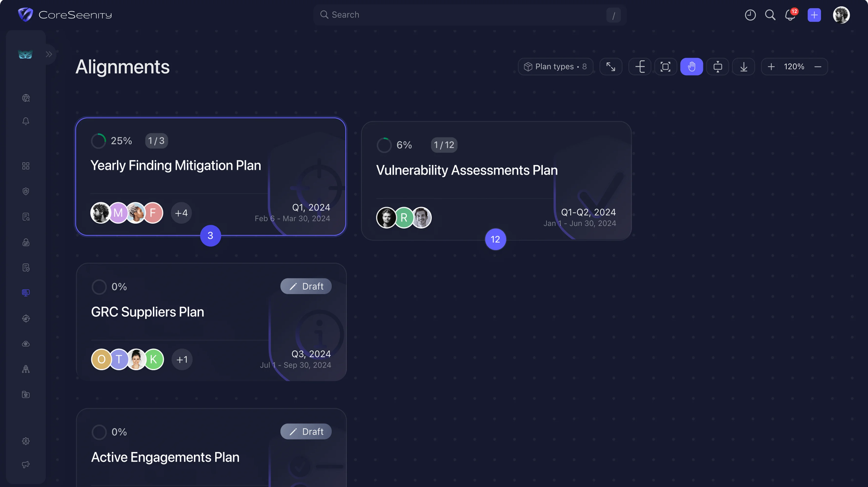Open the sidebar bell alerts icon
Screen dimensions: 868x487
[x=26, y=121]
